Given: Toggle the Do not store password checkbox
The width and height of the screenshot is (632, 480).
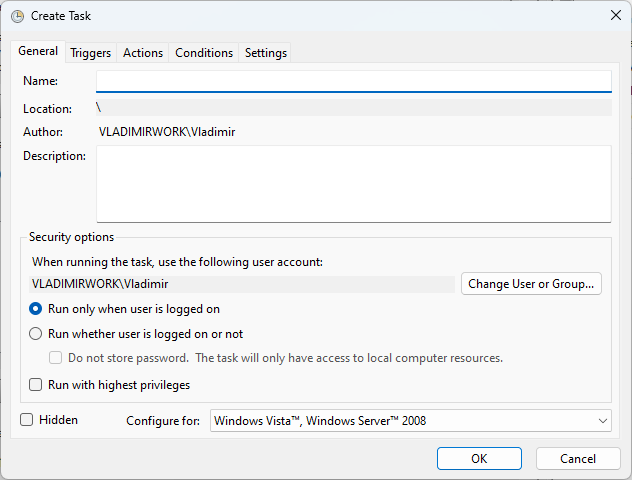Looking at the screenshot, I should pyautogui.click(x=57, y=358).
